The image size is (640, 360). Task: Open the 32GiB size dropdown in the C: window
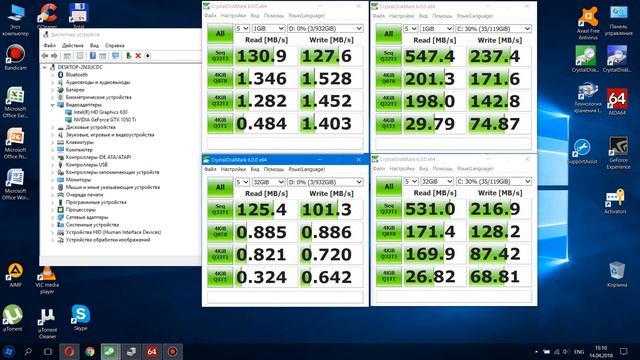(x=437, y=181)
